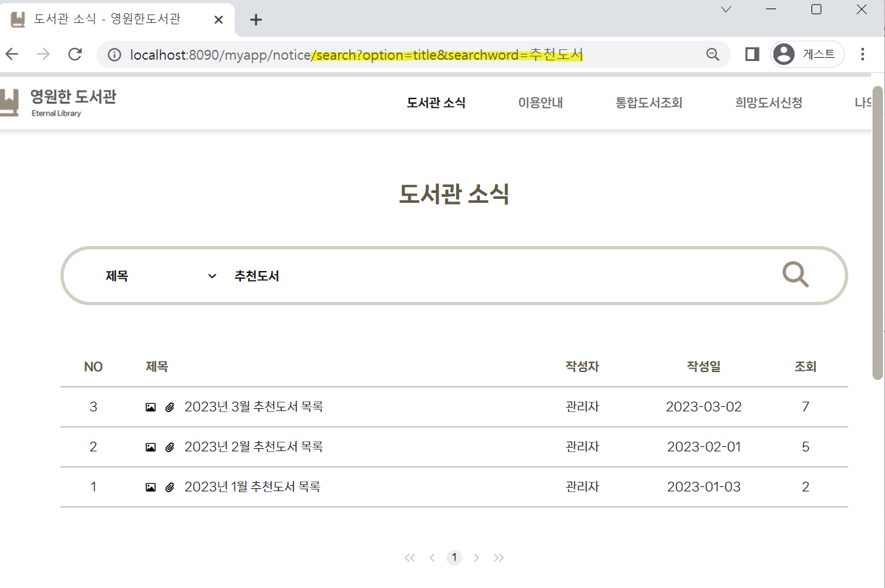The height and width of the screenshot is (588, 885).
Task: Reload the page with refresh icon
Action: point(75,54)
